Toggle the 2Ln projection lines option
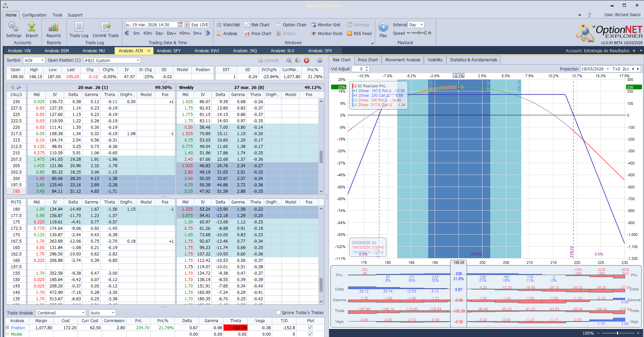This screenshot has height=337, width=644. [626, 69]
